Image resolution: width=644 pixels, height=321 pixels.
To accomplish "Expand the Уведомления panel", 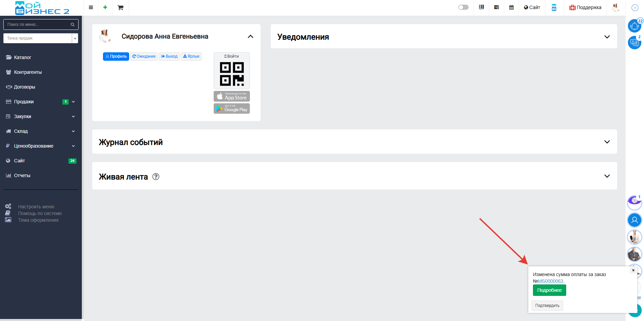I will pos(607,37).
